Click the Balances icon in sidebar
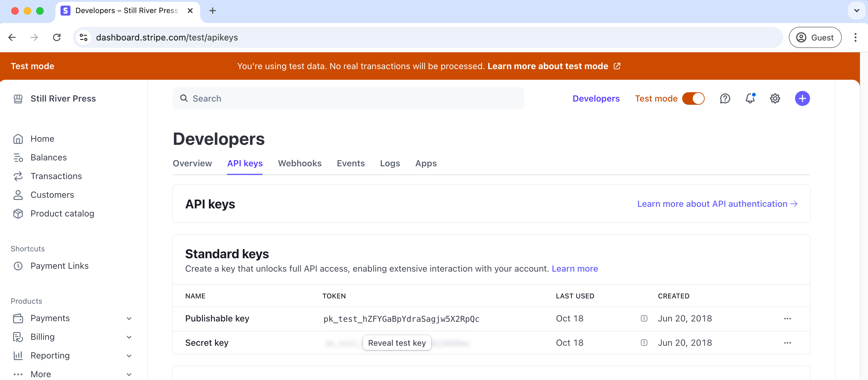The width and height of the screenshot is (868, 380). click(x=18, y=157)
